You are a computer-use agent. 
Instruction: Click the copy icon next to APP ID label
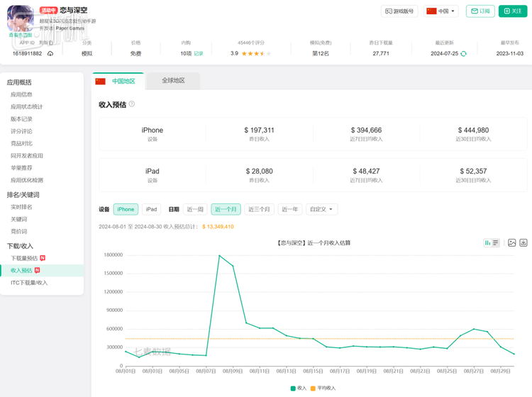point(51,43)
